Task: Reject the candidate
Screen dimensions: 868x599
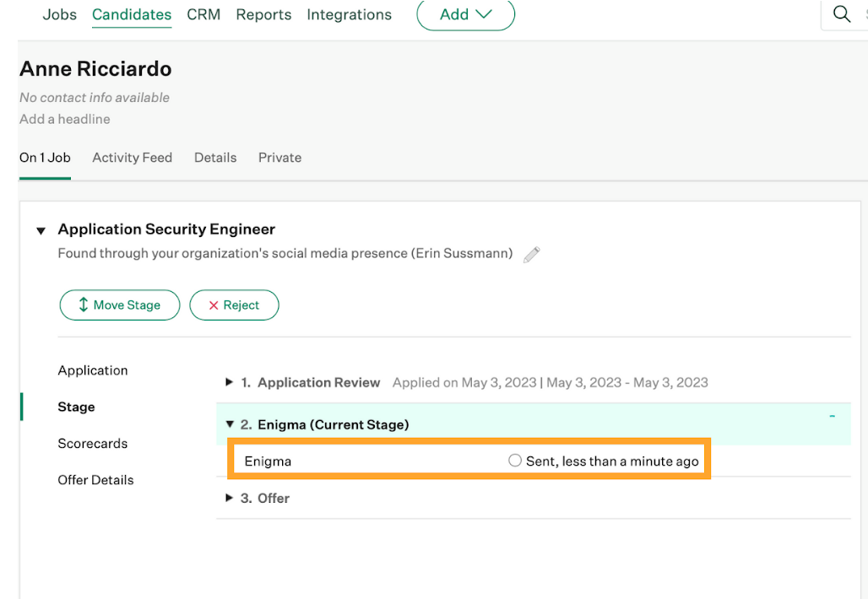Action: pyautogui.click(x=234, y=305)
